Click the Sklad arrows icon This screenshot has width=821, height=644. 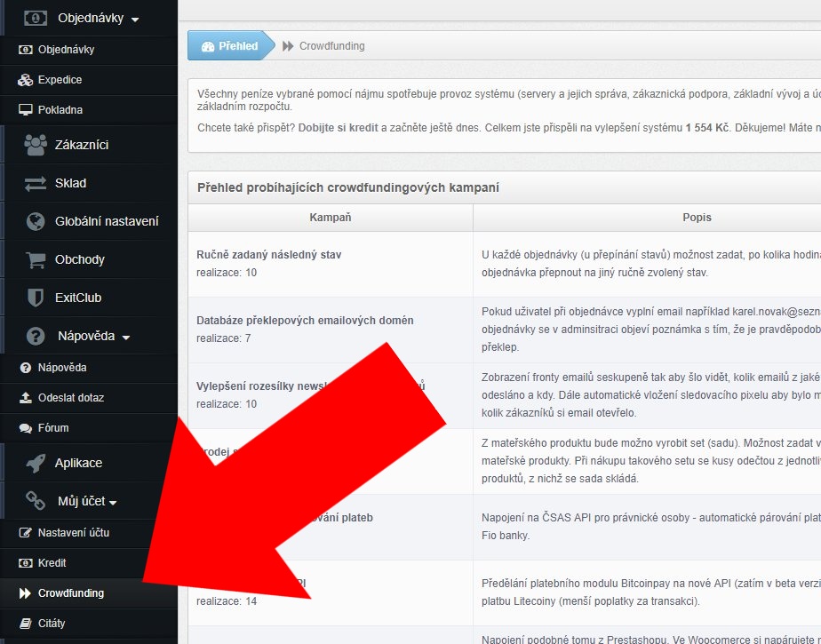[36, 183]
